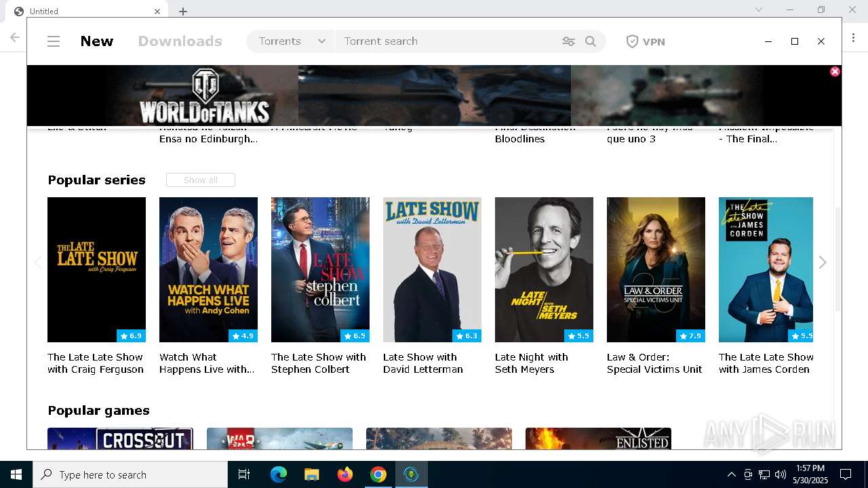
Task: Open the Windows Start menu
Action: point(16,474)
